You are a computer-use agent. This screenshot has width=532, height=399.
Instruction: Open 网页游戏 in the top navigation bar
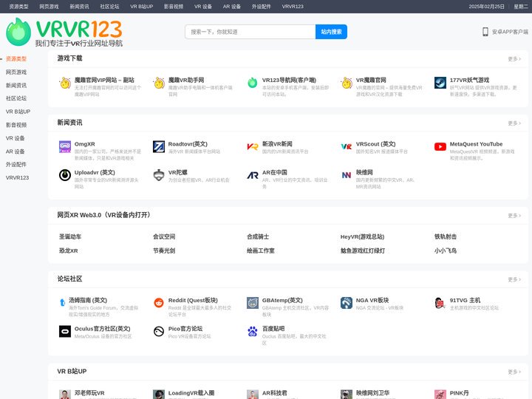point(49,7)
